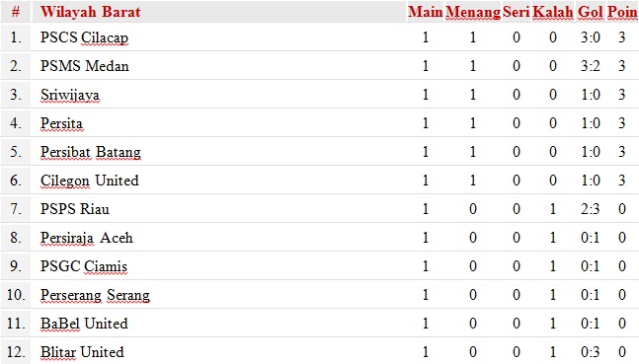Click the Poin column header

point(622,12)
